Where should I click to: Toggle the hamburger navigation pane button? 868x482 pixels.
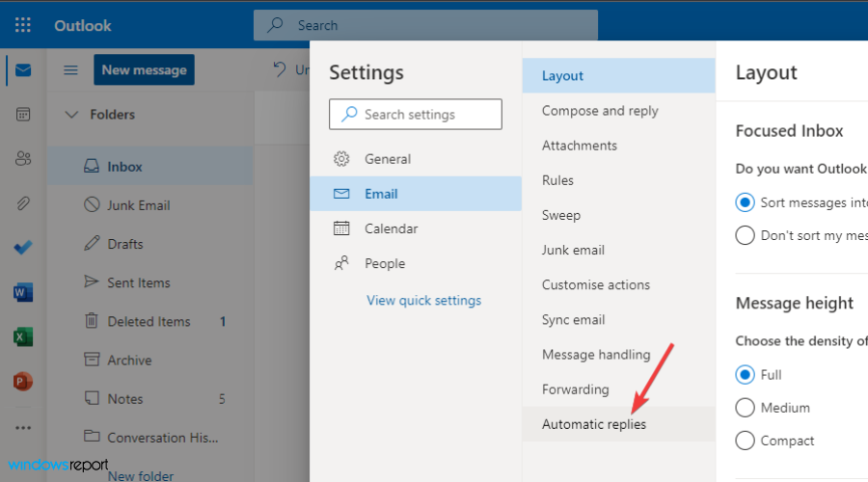tap(70, 70)
